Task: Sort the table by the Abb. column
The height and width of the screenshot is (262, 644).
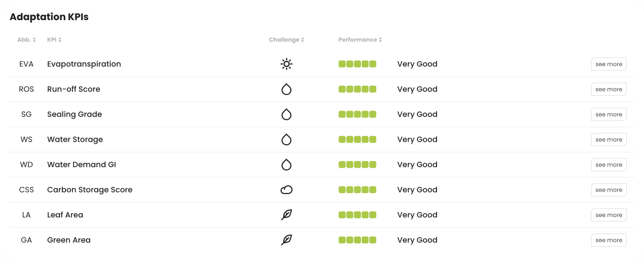Action: (26, 40)
